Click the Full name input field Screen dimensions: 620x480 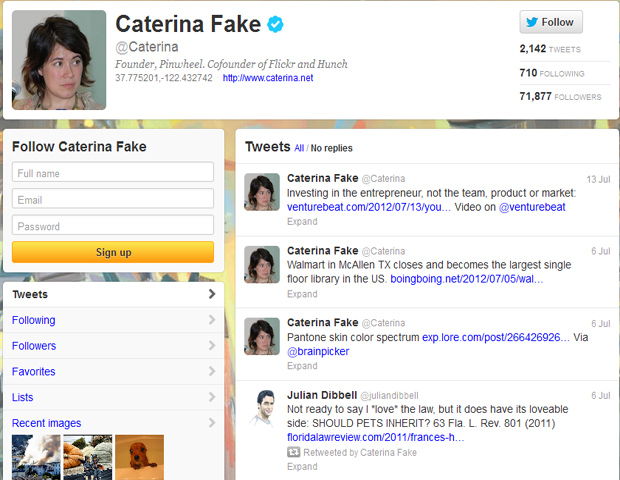[113, 173]
